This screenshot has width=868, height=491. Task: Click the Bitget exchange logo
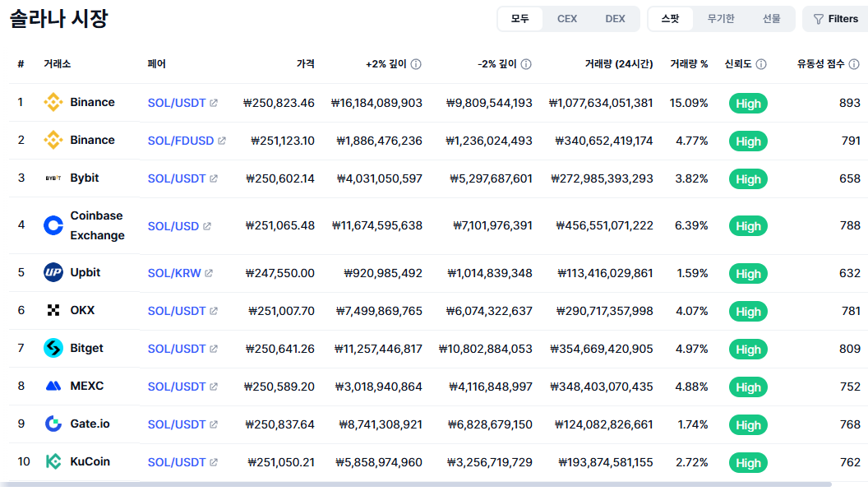click(x=53, y=348)
